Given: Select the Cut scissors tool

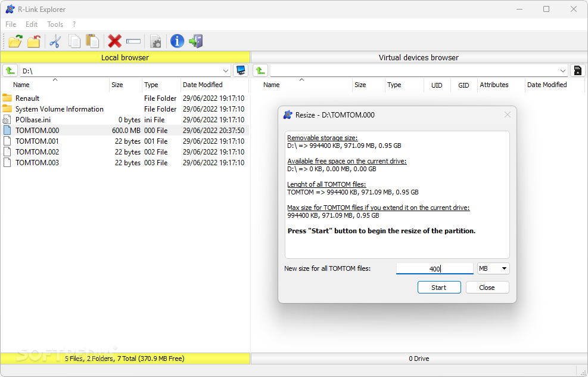Looking at the screenshot, I should pos(55,41).
